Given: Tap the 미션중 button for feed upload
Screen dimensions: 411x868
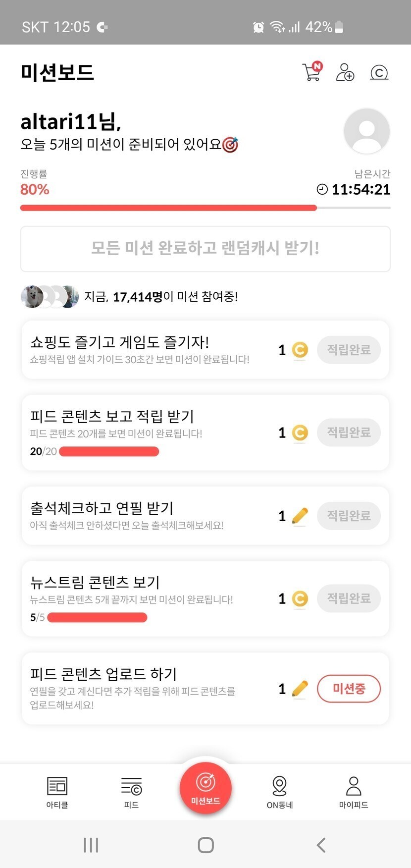Looking at the screenshot, I should pos(349,688).
